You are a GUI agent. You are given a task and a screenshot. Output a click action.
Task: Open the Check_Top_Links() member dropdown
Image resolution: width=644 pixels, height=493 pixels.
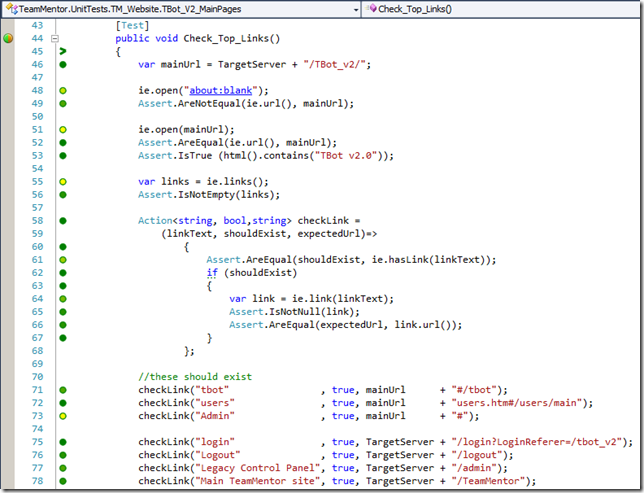(x=634, y=9)
